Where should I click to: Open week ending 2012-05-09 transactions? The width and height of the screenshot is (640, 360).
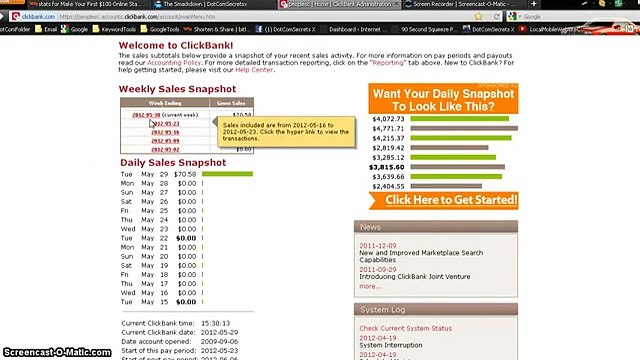tap(165, 141)
